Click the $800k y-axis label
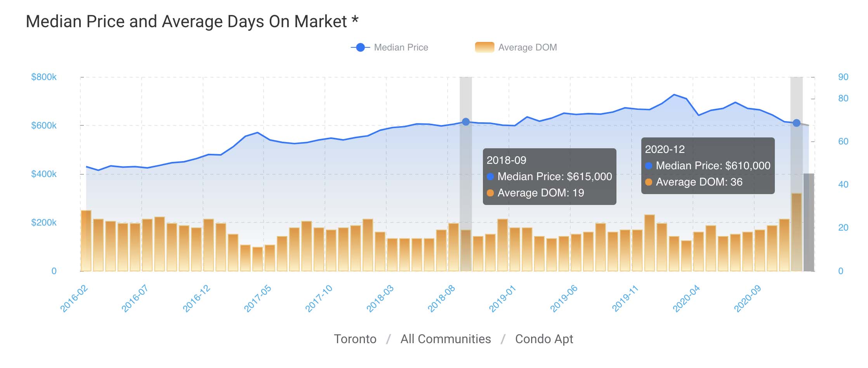 pos(44,77)
